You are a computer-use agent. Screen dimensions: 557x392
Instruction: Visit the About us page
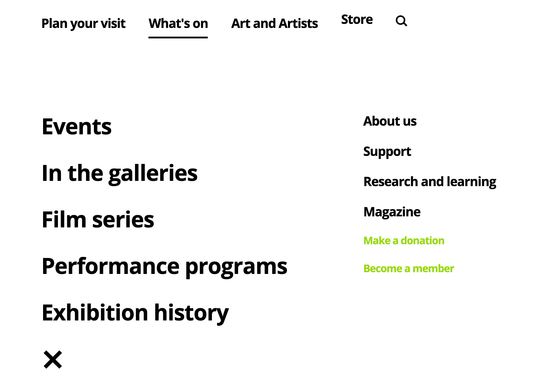tap(390, 121)
